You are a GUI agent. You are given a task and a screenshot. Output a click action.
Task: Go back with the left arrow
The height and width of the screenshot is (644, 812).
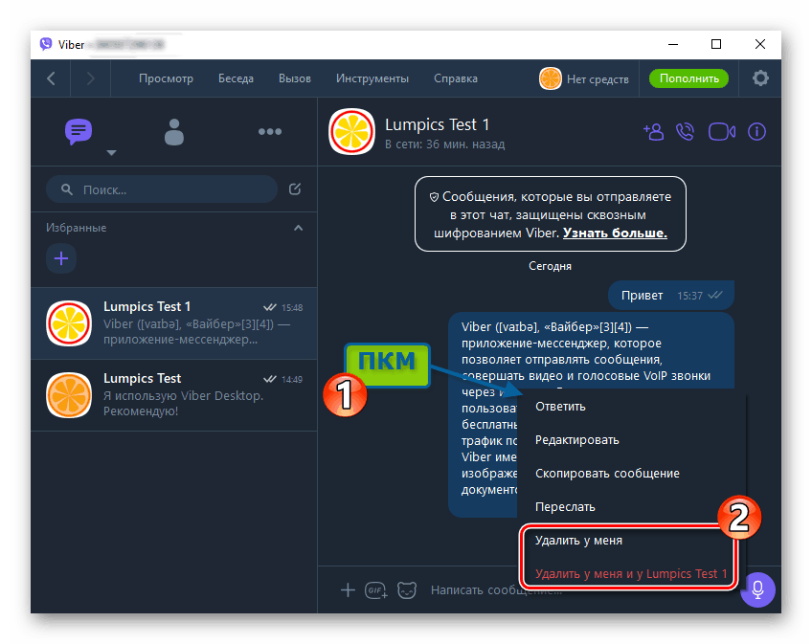point(51,78)
